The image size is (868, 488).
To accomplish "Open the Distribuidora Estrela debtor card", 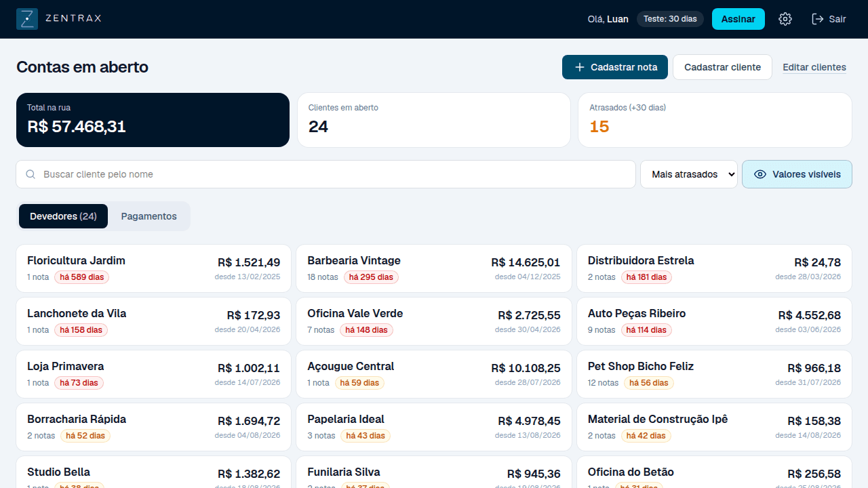I will pos(714,268).
